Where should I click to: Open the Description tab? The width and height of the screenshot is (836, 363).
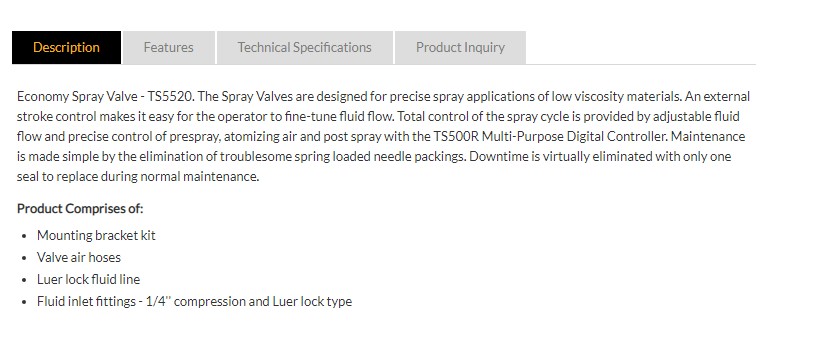pyautogui.click(x=66, y=47)
